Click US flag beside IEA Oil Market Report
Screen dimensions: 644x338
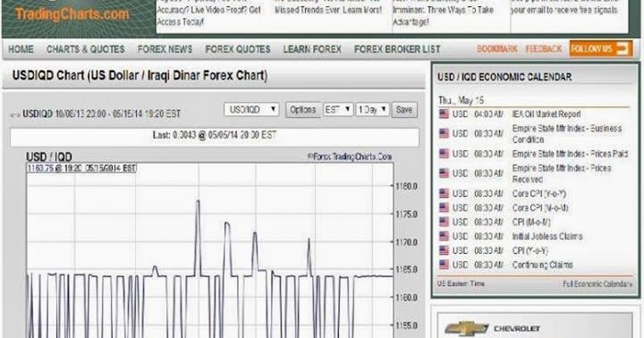point(444,114)
